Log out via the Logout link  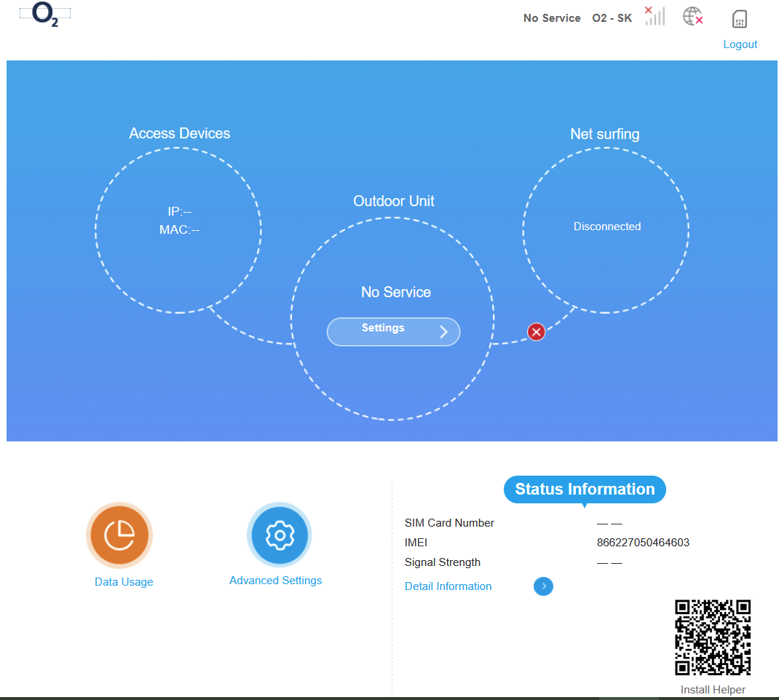pos(740,44)
